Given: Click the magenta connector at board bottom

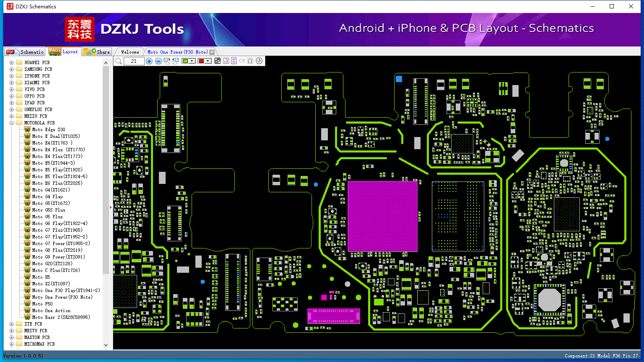Looking at the screenshot, I should coord(334,316).
